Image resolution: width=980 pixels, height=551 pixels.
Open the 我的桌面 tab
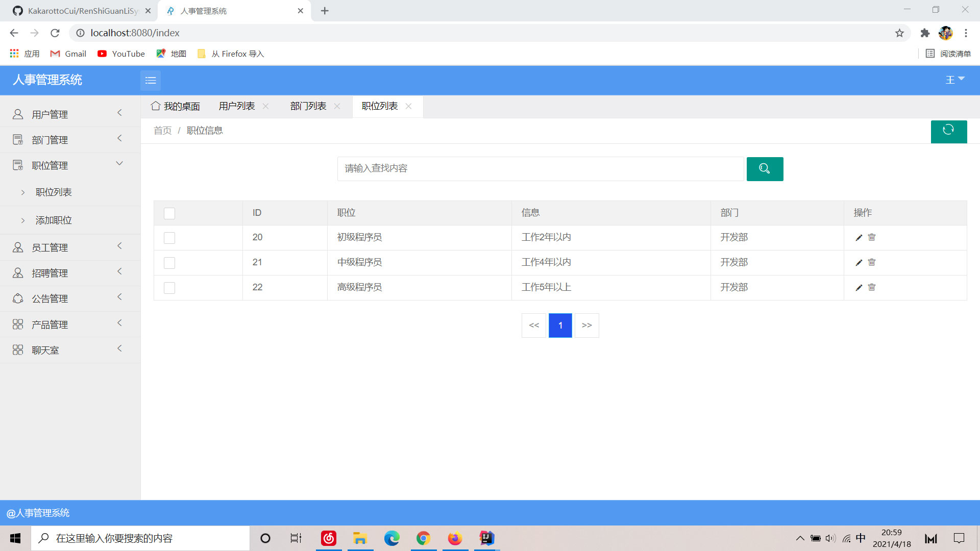tap(176, 106)
